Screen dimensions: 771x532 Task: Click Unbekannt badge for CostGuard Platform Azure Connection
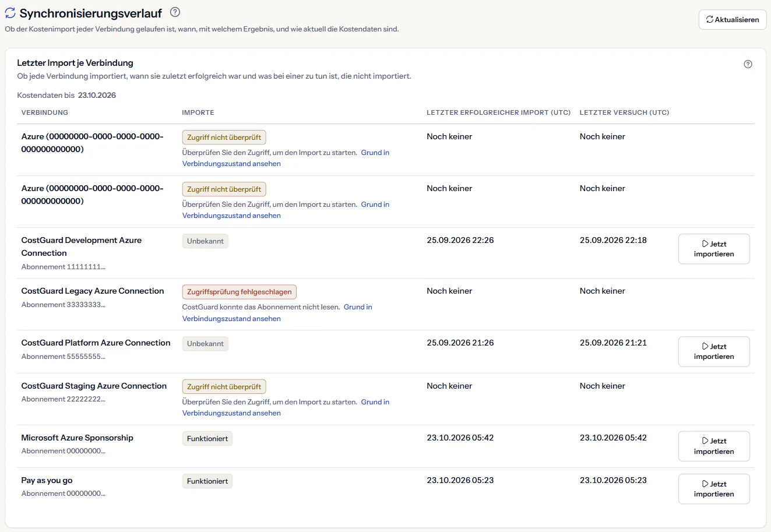[x=205, y=344]
